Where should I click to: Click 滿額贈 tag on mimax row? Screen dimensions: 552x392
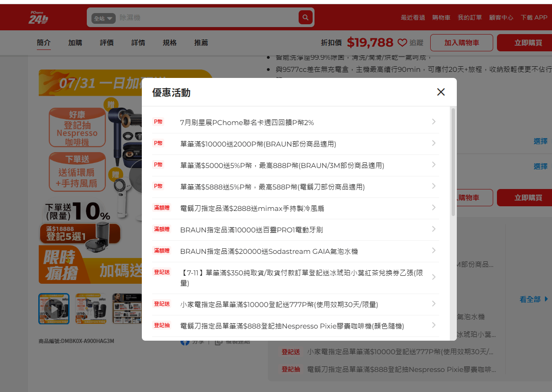coord(161,208)
